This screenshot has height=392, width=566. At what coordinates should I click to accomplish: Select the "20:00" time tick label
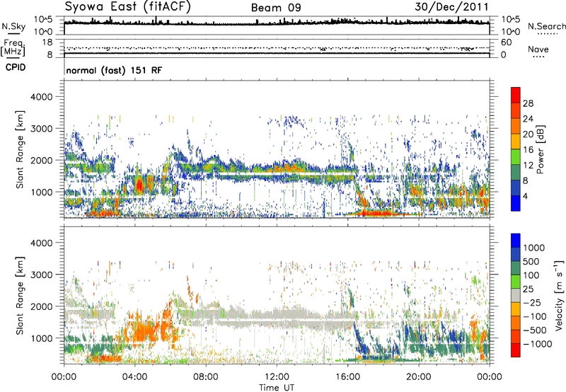419,377
